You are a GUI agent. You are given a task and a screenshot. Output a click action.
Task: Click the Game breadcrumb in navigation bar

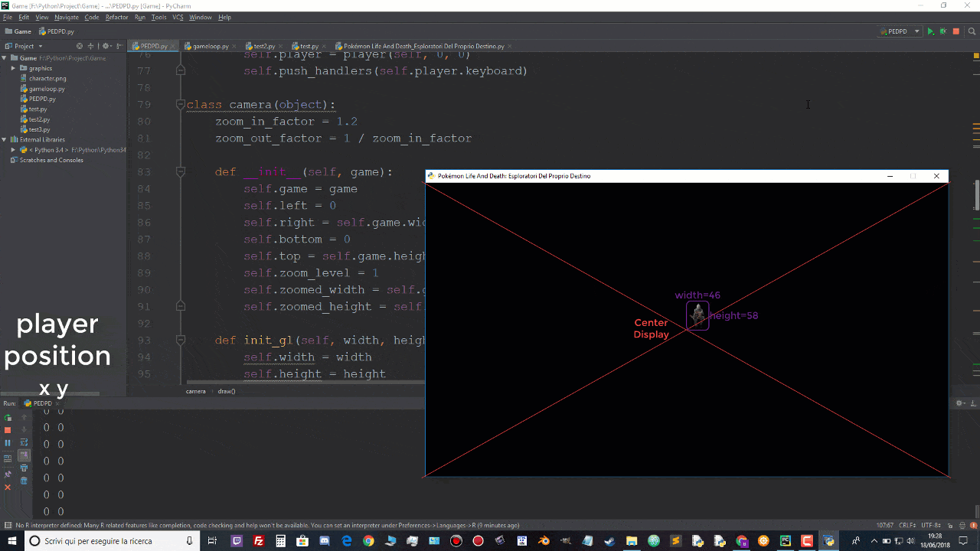click(18, 31)
